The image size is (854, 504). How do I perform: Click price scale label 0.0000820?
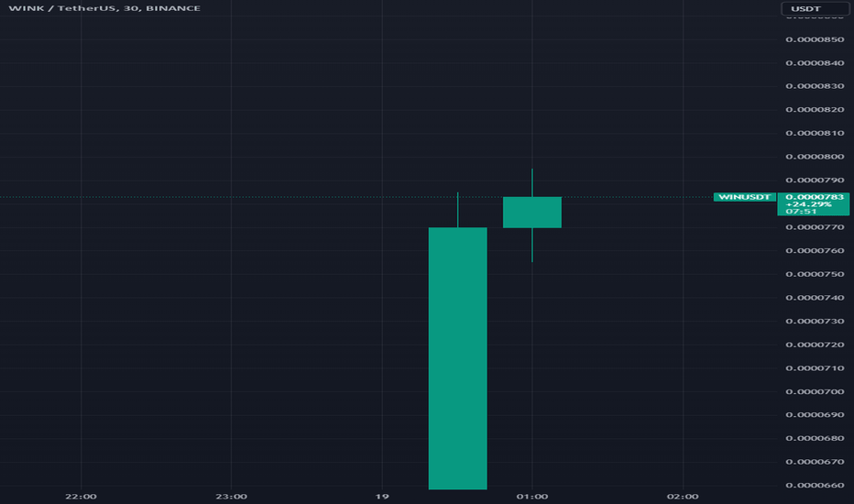click(x=815, y=110)
